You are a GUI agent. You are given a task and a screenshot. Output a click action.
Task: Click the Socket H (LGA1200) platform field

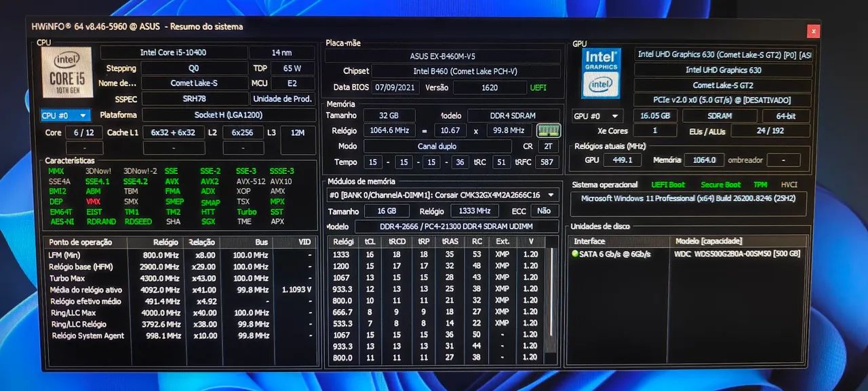(x=229, y=115)
